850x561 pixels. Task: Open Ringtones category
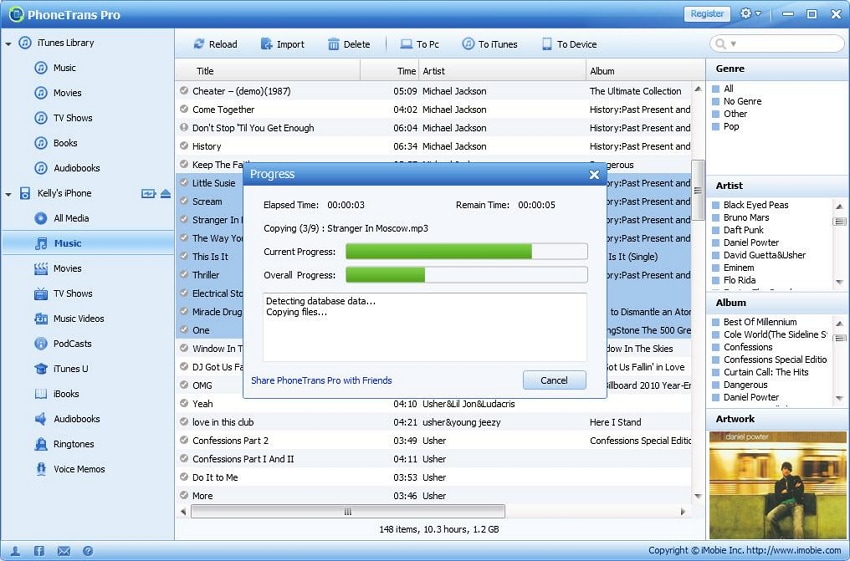pos(64,444)
